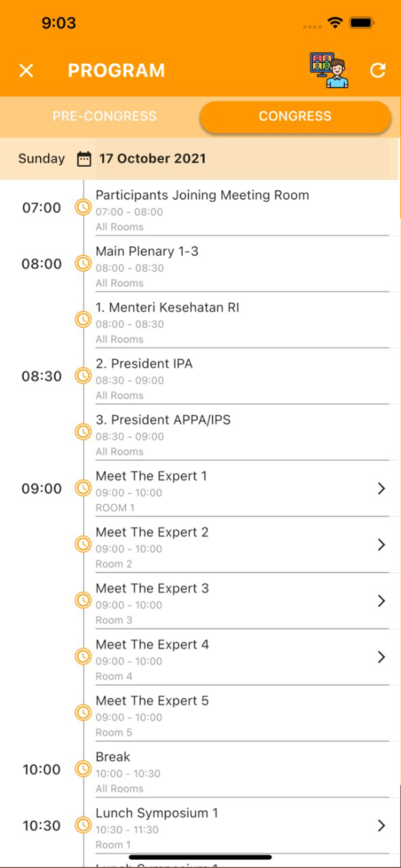401x868 pixels.
Task: Tap the 17 October 2021 date
Action: point(152,159)
